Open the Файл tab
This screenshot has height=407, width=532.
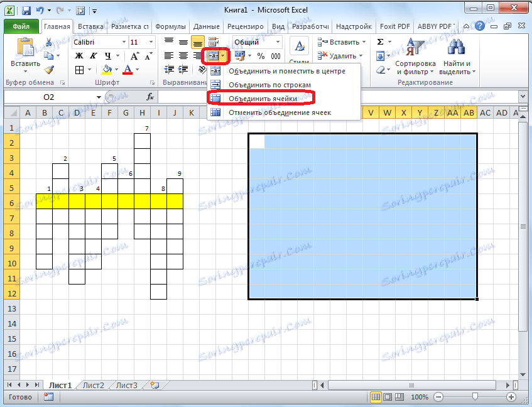[21, 26]
